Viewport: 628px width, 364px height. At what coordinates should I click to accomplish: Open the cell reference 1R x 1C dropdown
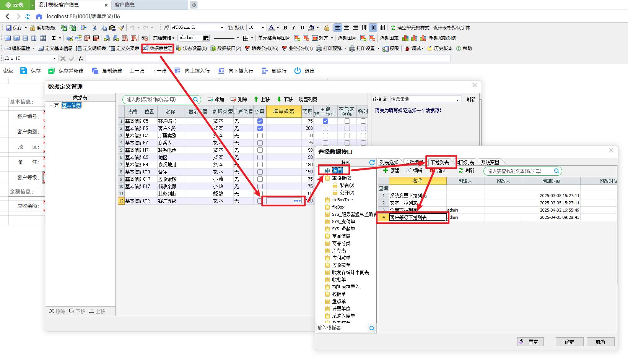(54, 58)
